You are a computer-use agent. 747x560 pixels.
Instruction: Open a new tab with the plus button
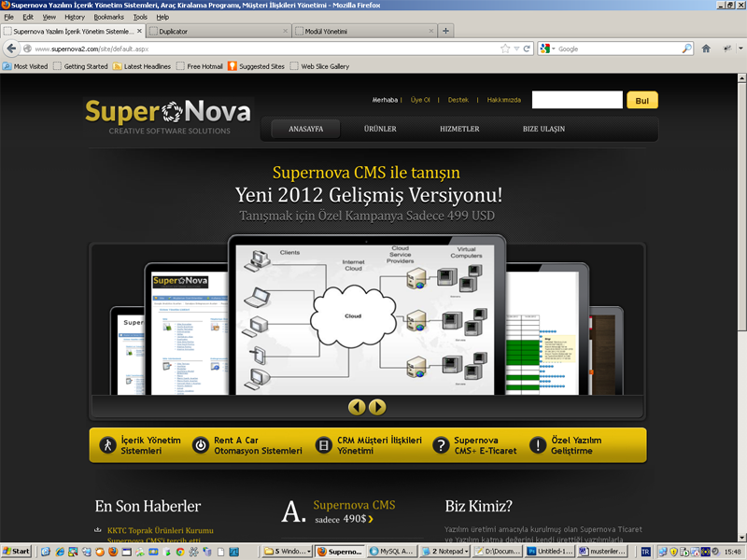pyautogui.click(x=445, y=31)
